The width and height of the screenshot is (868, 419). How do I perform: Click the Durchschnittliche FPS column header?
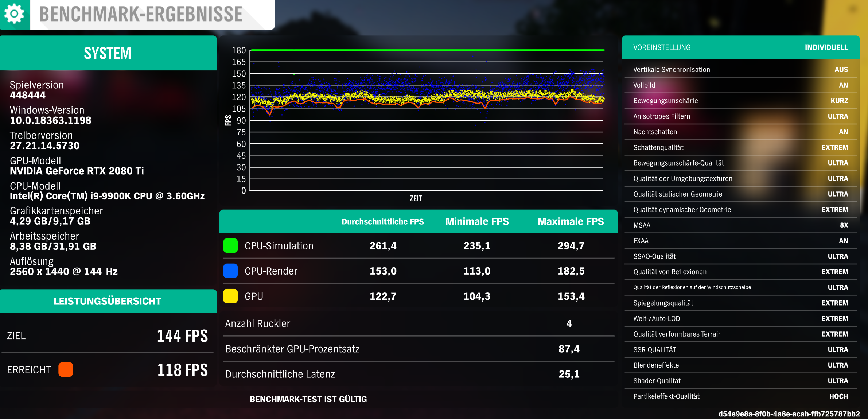point(382,222)
